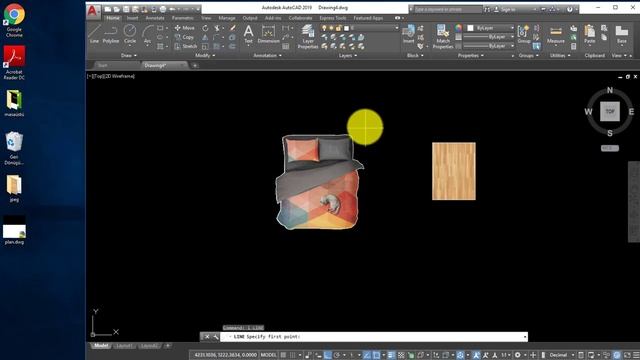
Task: Click the Group tool
Action: click(524, 34)
